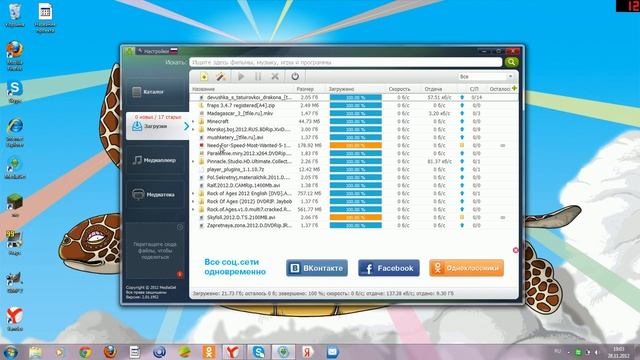Open Skype desktop shortcut
640x360 pixels.
15,91
